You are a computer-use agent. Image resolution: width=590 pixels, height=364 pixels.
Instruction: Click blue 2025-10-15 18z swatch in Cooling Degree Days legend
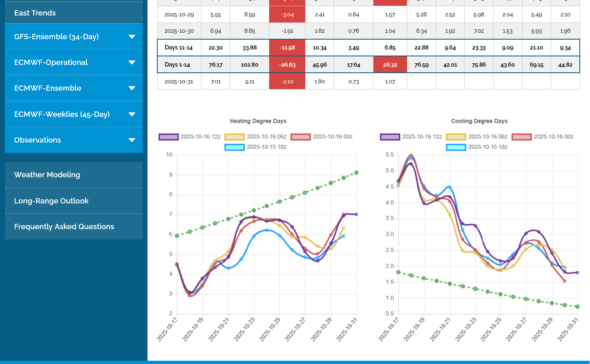pyautogui.click(x=456, y=147)
